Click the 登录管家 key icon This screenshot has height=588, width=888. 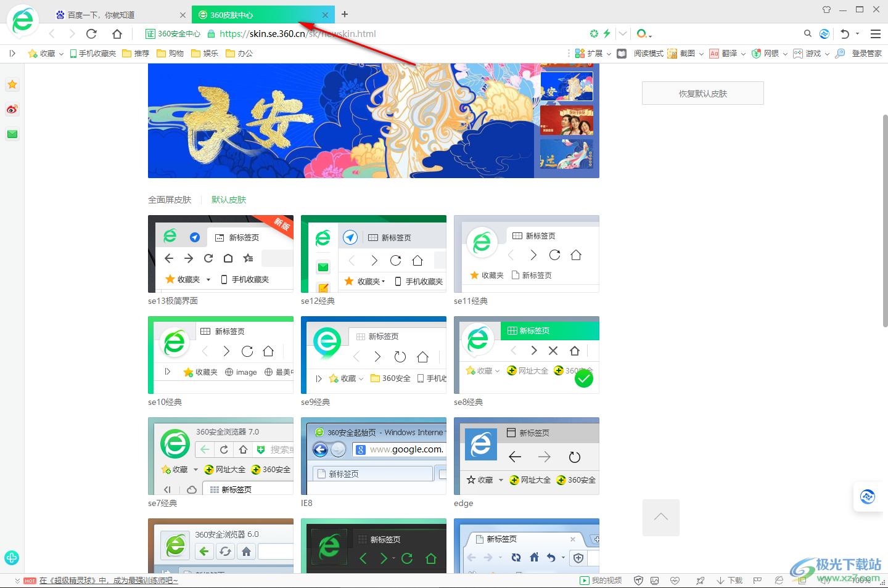tap(840, 54)
